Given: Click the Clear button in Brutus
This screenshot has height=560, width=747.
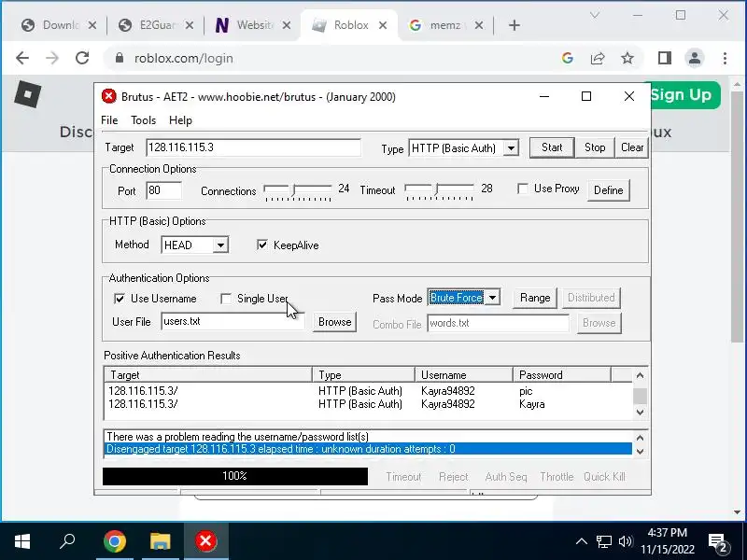Looking at the screenshot, I should 632,147.
